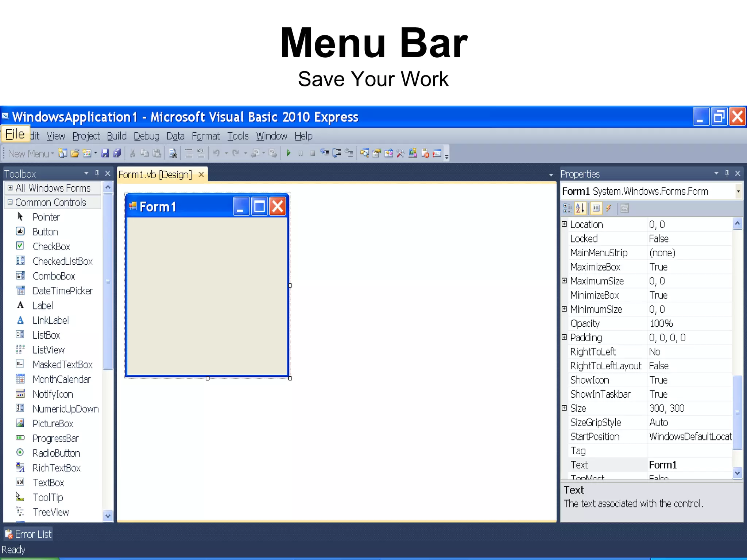The image size is (747, 560).
Task: Show properties in Categorized view
Action: point(568,209)
